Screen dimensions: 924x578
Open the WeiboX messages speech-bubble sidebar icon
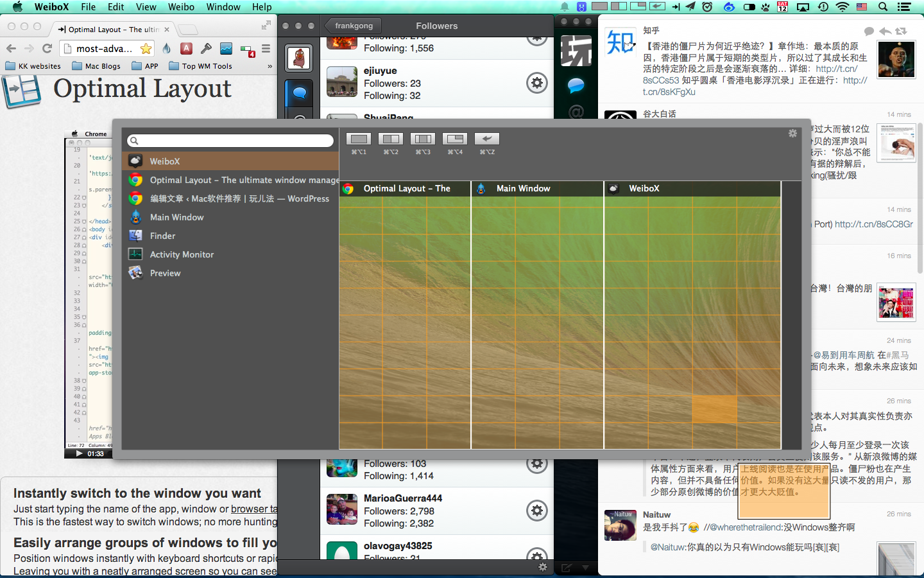click(299, 93)
